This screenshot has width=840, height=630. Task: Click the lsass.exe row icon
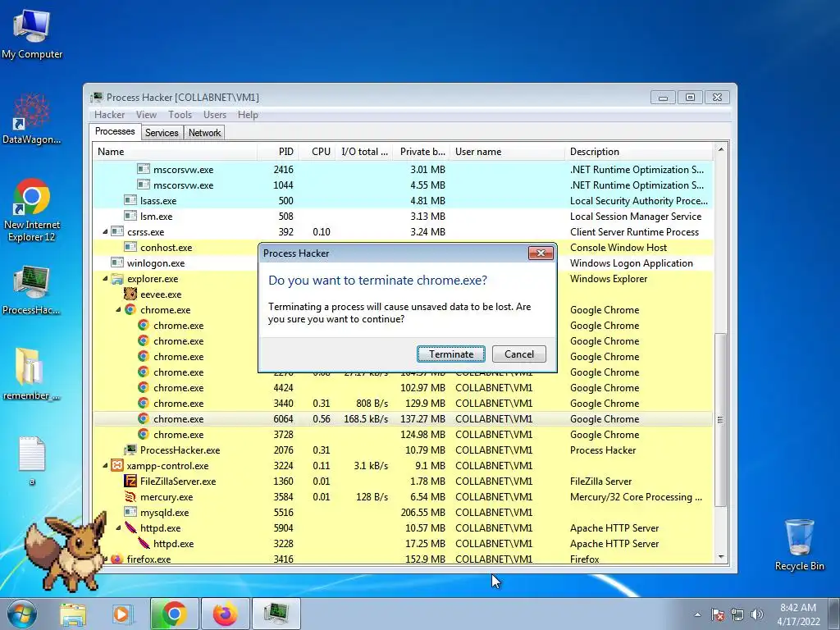[130, 200]
